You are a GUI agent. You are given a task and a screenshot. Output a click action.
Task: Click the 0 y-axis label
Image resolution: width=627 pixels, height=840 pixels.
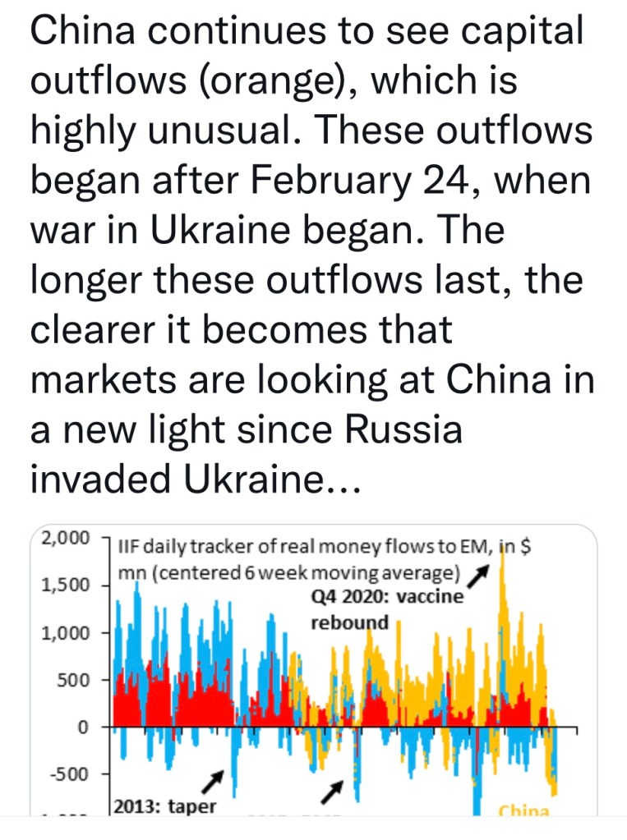82,728
